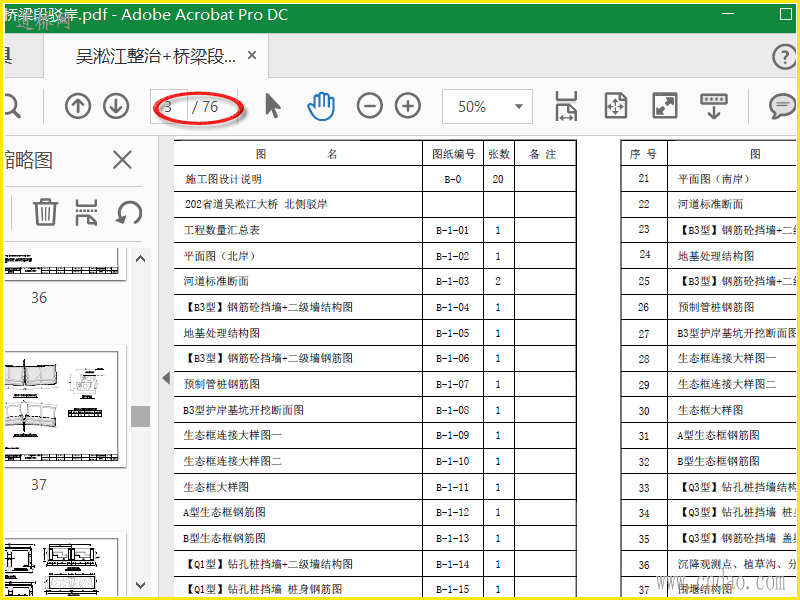Open the comment speech bubble tool
The width and height of the screenshot is (800, 600).
pos(782,106)
